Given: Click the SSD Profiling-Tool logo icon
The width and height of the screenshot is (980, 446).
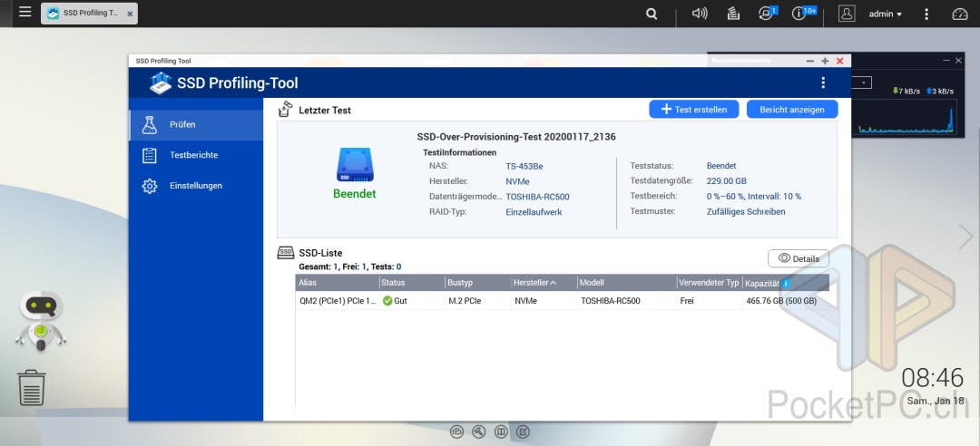Looking at the screenshot, I should click(x=161, y=83).
